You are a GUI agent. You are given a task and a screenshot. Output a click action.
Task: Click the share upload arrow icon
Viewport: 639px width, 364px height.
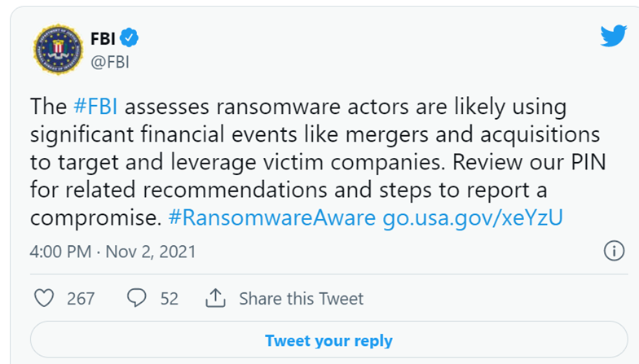215,298
